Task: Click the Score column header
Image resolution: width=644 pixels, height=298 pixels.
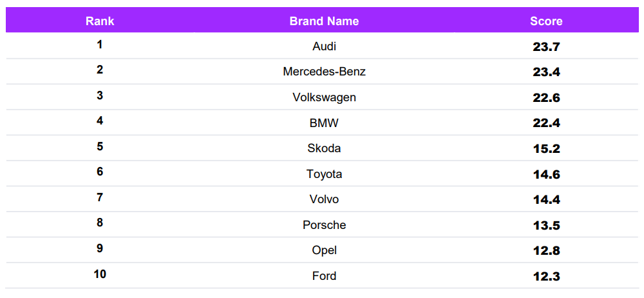Action: 546,21
